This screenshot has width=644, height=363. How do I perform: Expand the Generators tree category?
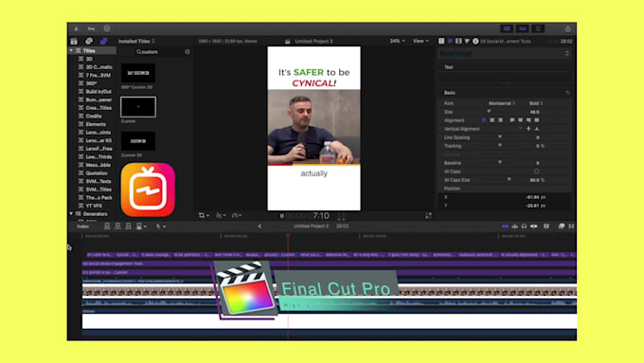pyautogui.click(x=71, y=214)
